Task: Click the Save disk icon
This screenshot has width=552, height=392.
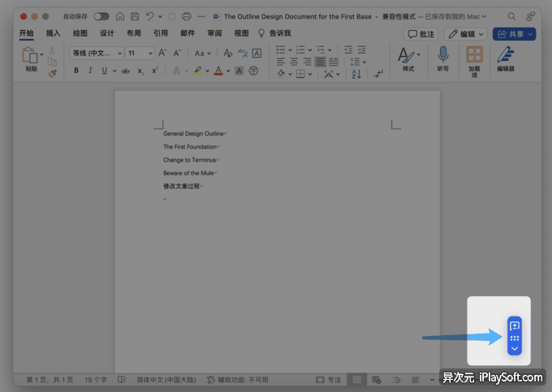Action: point(135,16)
